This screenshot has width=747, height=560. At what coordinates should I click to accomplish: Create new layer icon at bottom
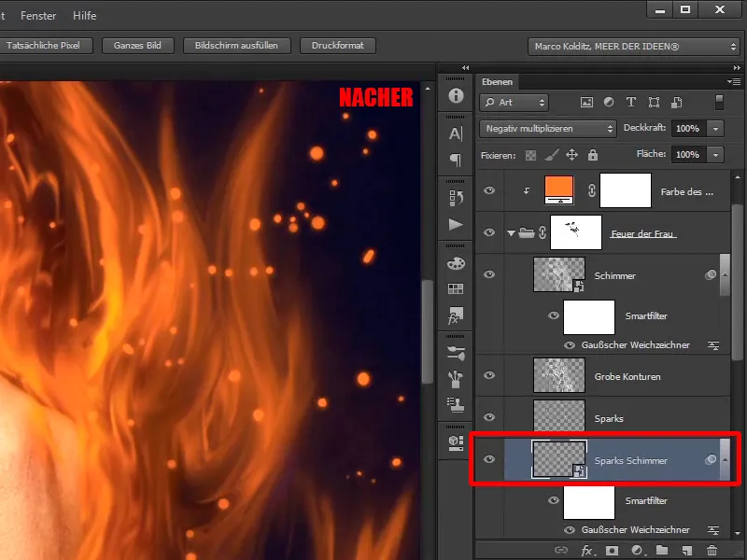click(686, 551)
